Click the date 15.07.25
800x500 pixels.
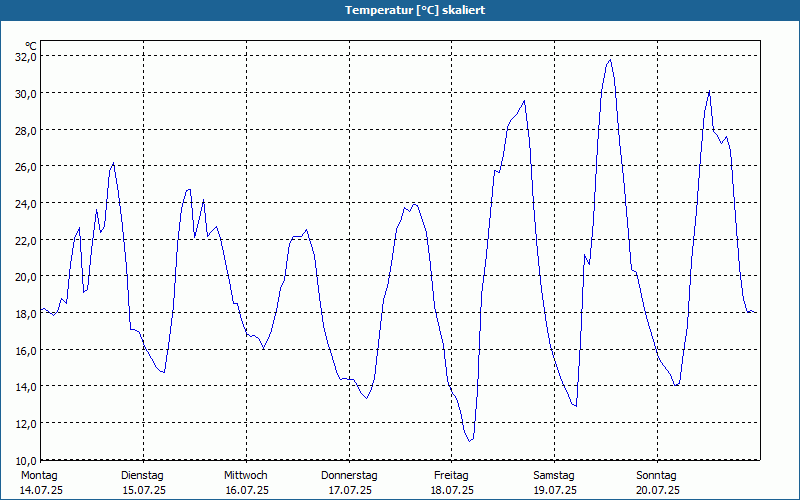click(x=144, y=491)
